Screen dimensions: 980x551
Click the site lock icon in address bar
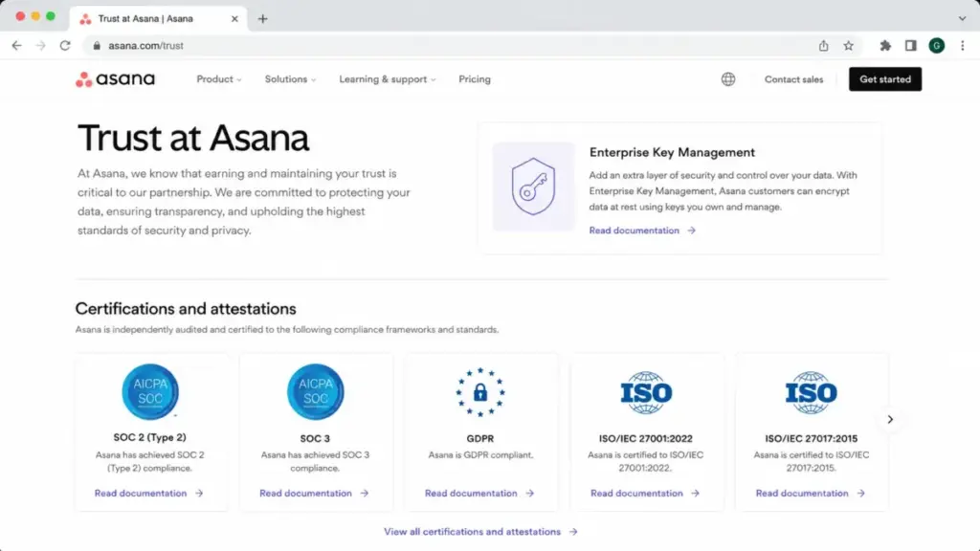(97, 46)
